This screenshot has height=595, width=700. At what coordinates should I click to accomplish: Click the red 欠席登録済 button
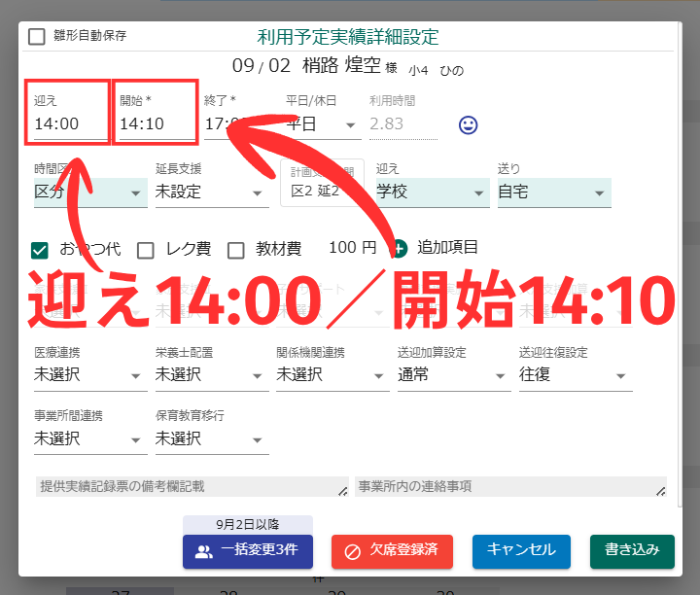[x=392, y=551]
